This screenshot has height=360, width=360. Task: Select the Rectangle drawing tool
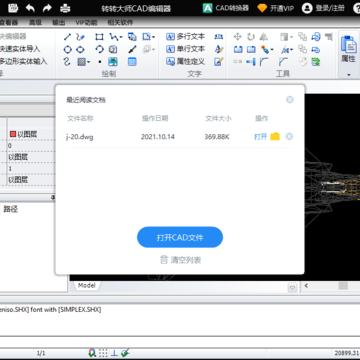tap(99, 37)
